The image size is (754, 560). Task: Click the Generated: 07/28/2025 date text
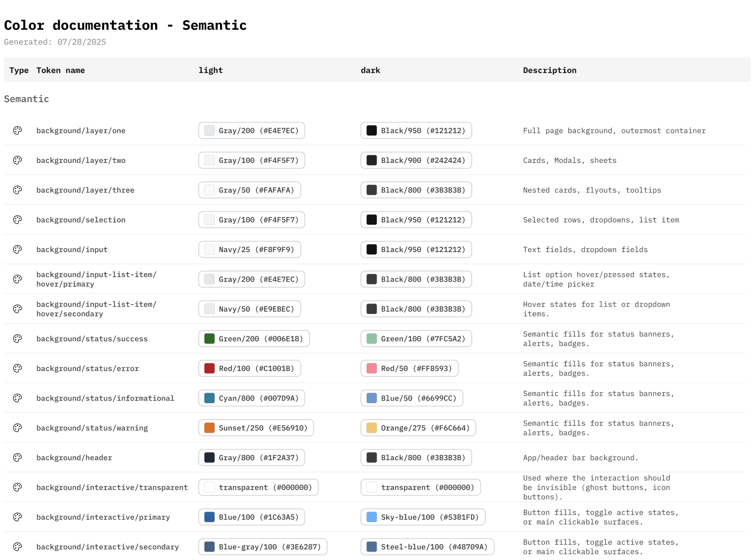point(55,42)
